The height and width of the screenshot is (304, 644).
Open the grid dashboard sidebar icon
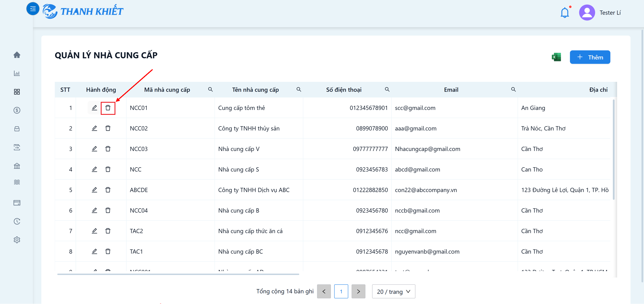[17, 92]
